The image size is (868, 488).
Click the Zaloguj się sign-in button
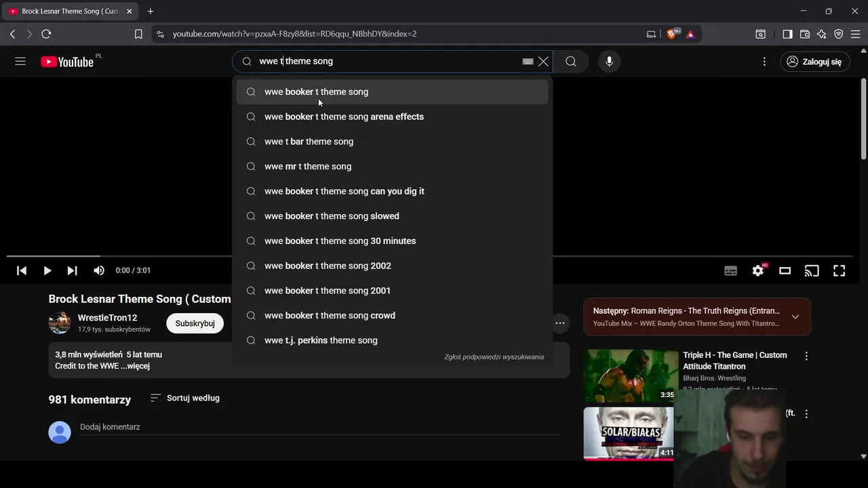pyautogui.click(x=814, y=61)
